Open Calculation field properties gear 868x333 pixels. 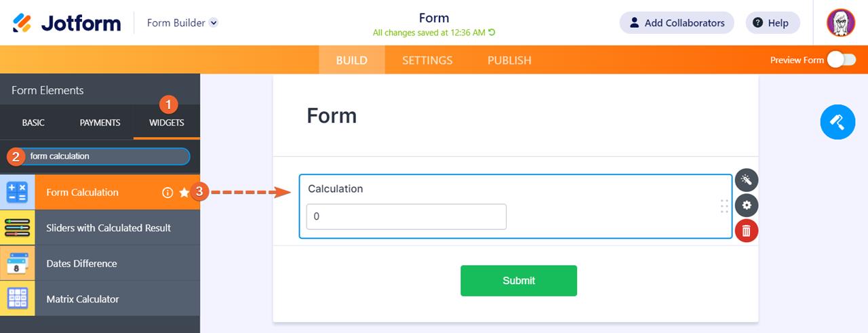click(x=746, y=205)
